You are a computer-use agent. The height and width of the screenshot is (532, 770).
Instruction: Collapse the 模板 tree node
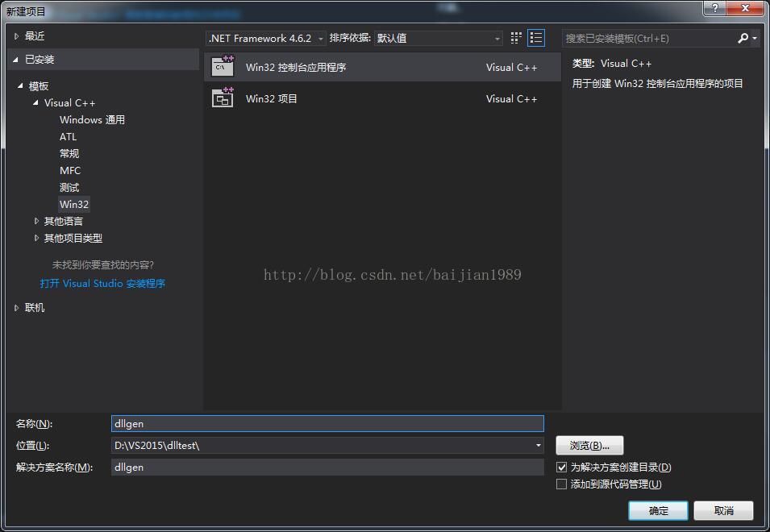pos(20,86)
